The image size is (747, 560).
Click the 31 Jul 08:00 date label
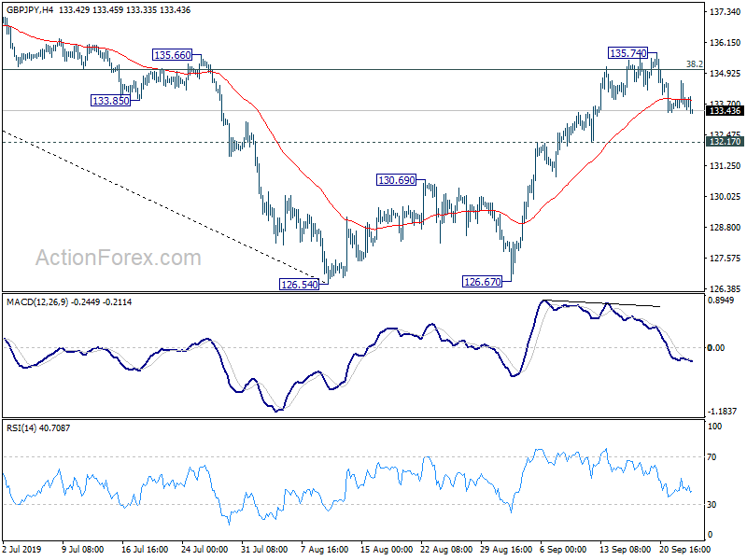pyautogui.click(x=264, y=549)
